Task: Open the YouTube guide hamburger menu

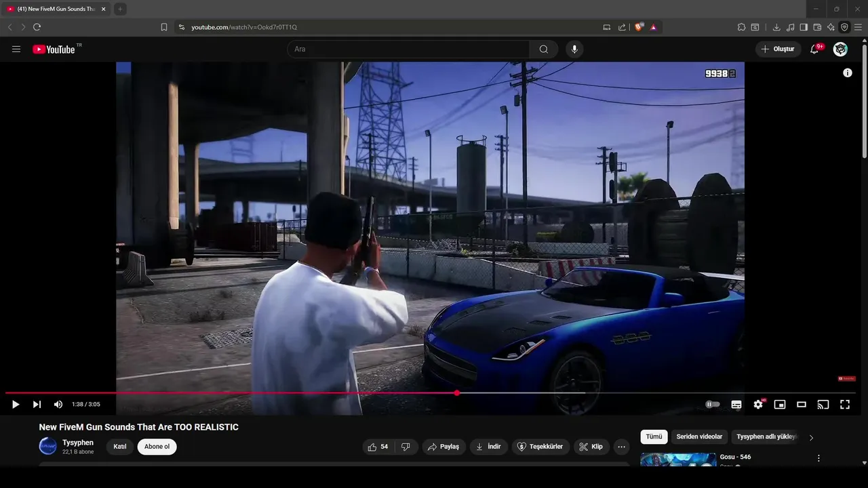Action: pyautogui.click(x=16, y=49)
